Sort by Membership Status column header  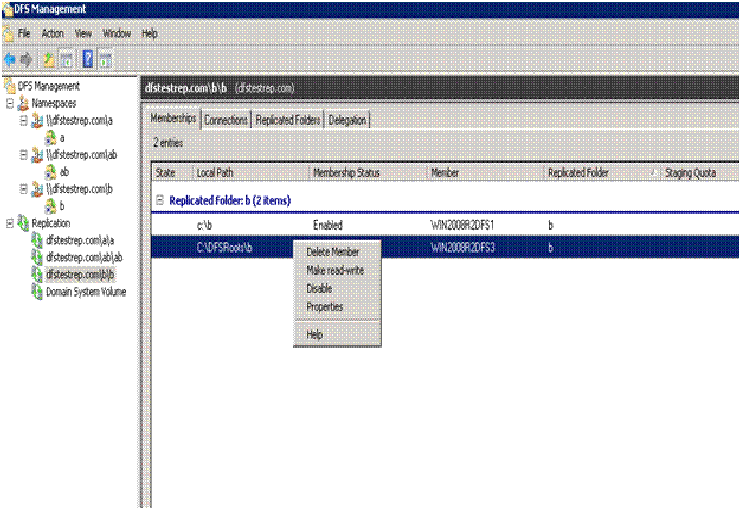point(346,173)
